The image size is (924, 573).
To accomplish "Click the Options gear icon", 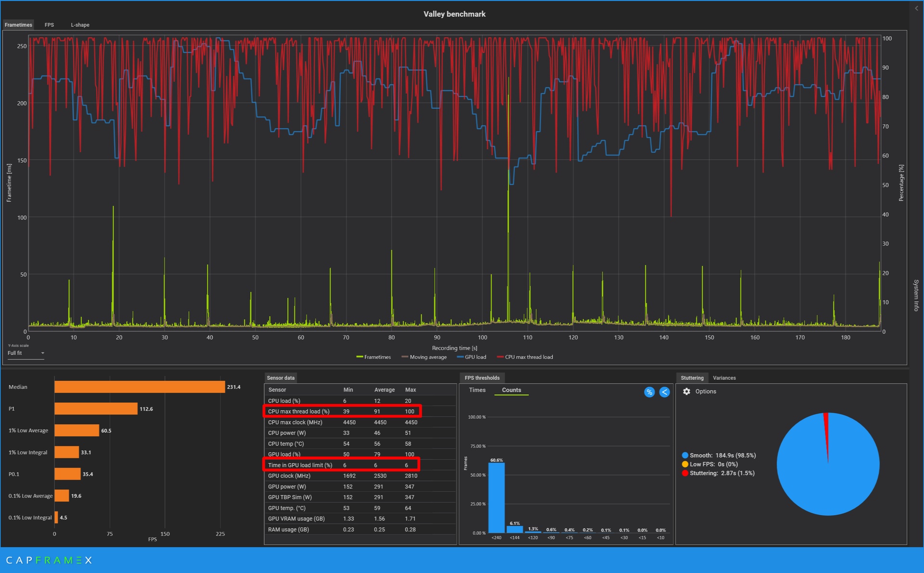I will pos(687,391).
